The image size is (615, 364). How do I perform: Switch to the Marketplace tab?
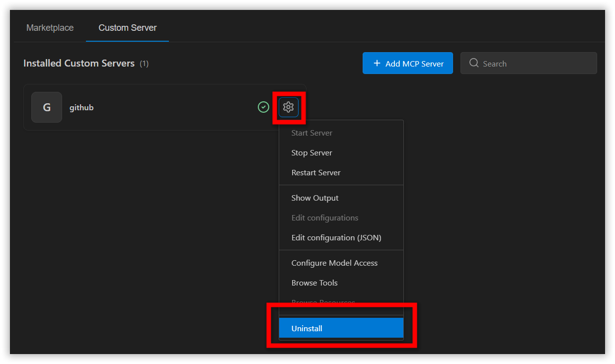click(50, 28)
